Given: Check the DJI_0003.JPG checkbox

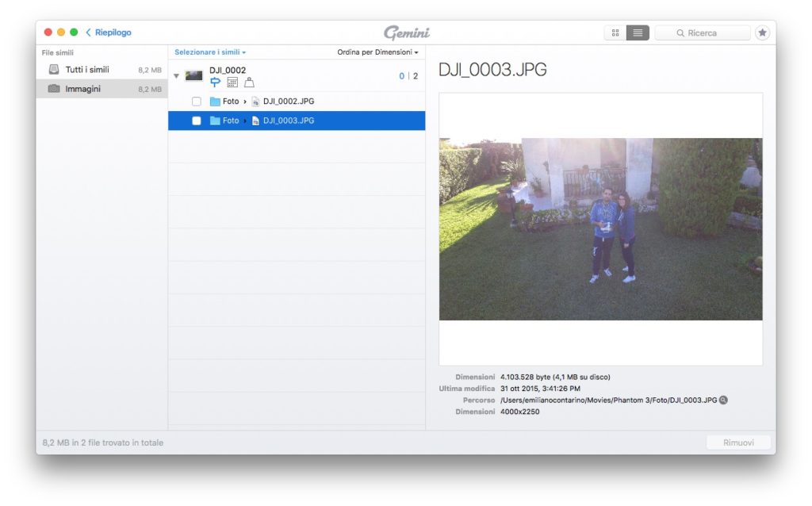Looking at the screenshot, I should coord(197,121).
